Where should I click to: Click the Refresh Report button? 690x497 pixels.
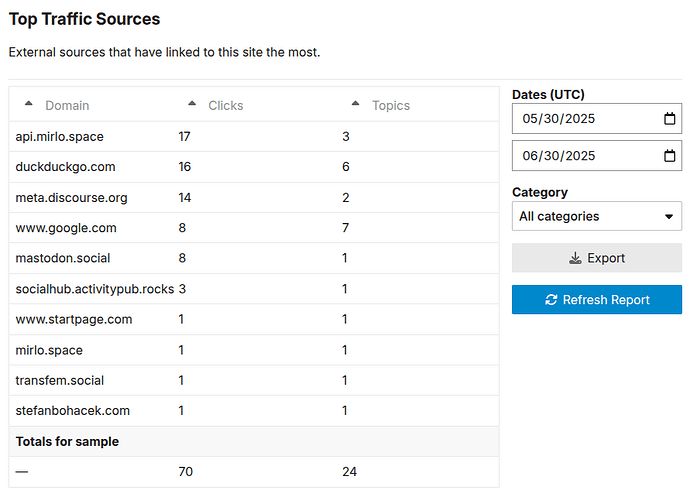pos(597,300)
